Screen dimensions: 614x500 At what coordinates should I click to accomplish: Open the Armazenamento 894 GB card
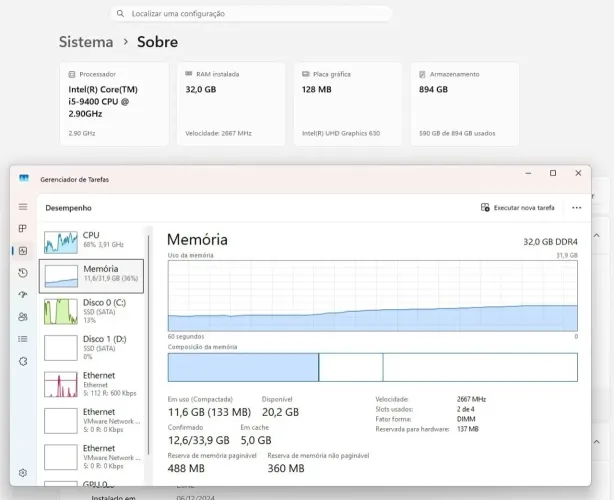[x=465, y=104]
